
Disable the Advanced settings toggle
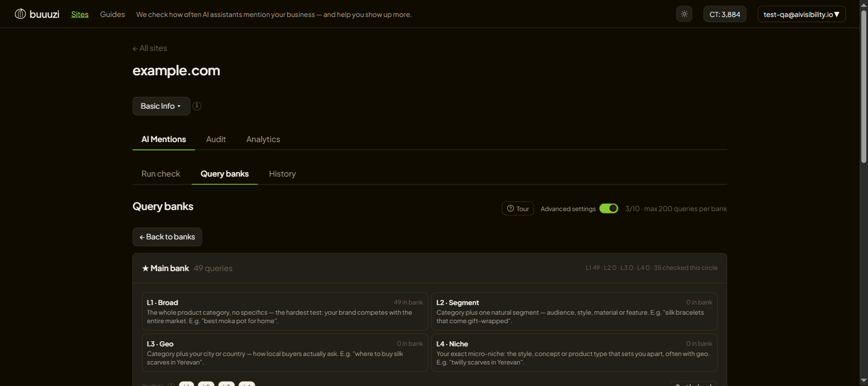tap(609, 209)
